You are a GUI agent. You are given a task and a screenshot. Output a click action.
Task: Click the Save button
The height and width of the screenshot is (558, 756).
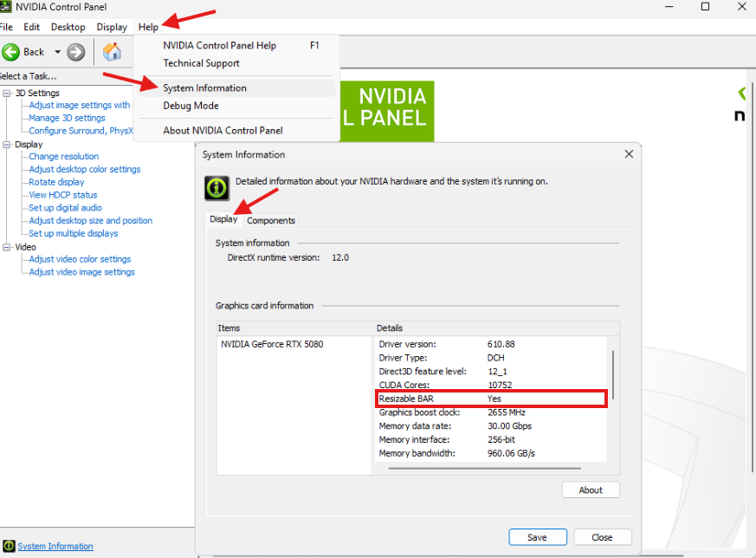tap(538, 537)
